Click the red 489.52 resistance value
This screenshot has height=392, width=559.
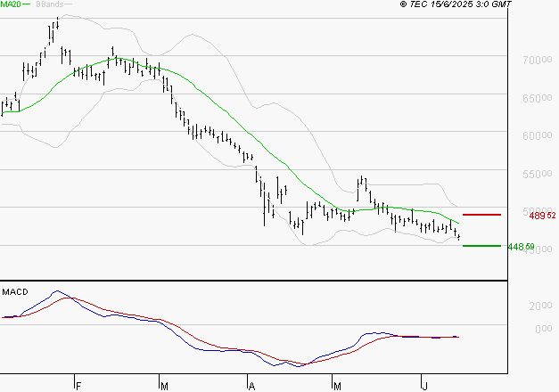[x=542, y=216]
